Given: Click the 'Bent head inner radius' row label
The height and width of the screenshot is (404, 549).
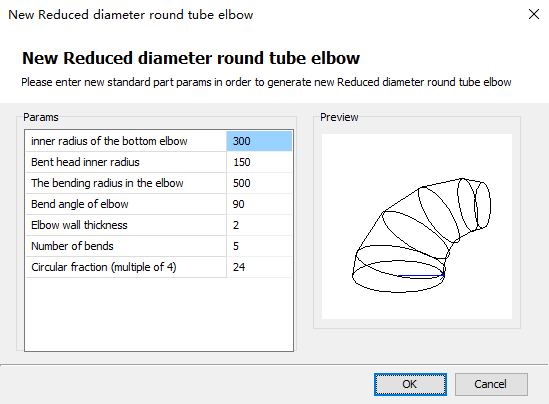Looking at the screenshot, I should tap(85, 162).
